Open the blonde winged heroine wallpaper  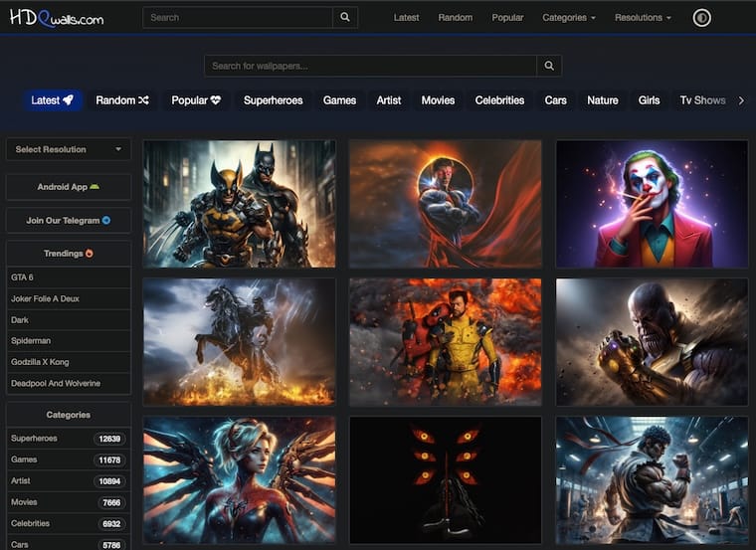239,480
